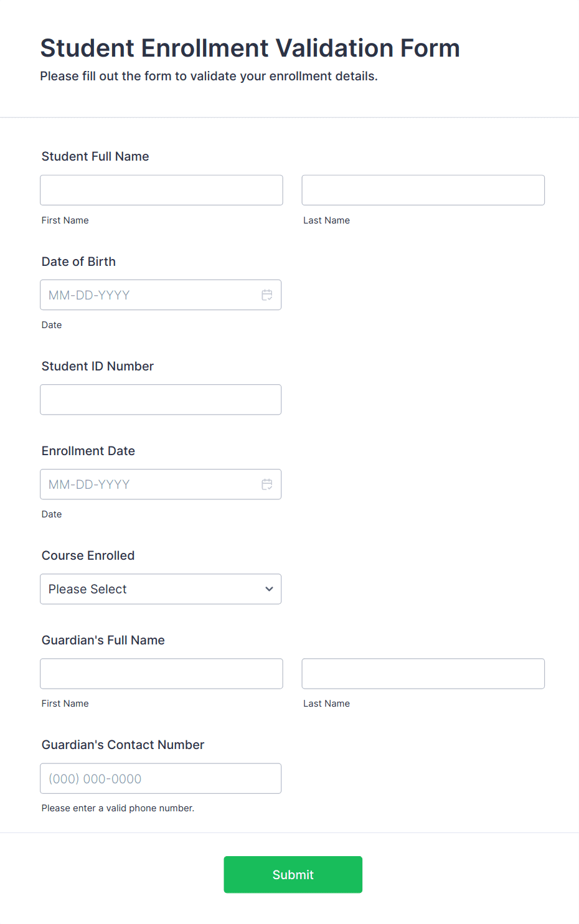Image resolution: width=579 pixels, height=924 pixels.
Task: Open the Course Enrolled selection list
Action: pyautogui.click(x=161, y=588)
